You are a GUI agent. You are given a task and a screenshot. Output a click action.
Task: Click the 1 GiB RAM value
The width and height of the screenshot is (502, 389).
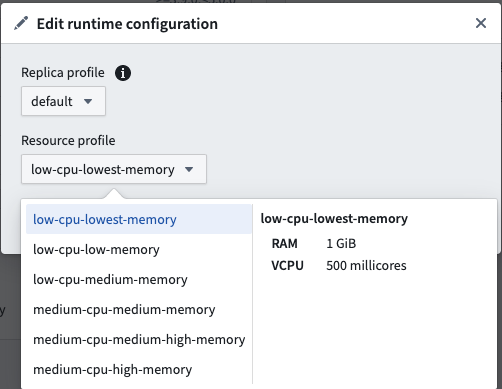click(341, 243)
